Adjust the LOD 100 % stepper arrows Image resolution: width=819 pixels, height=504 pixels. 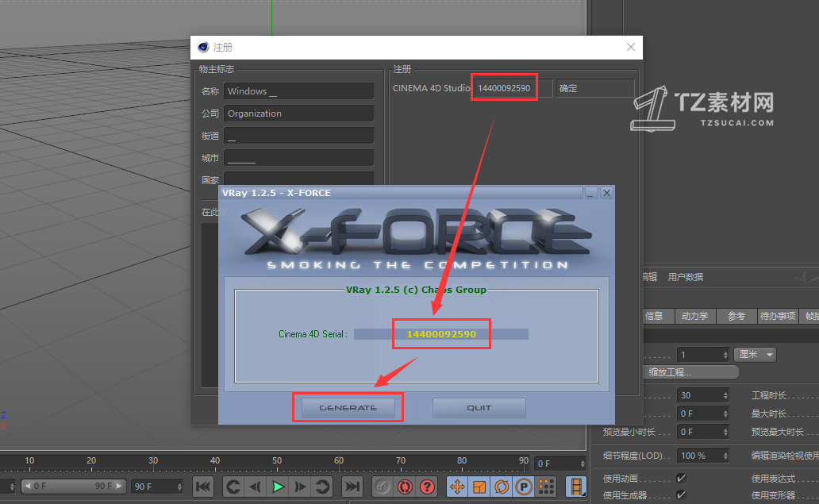(725, 456)
